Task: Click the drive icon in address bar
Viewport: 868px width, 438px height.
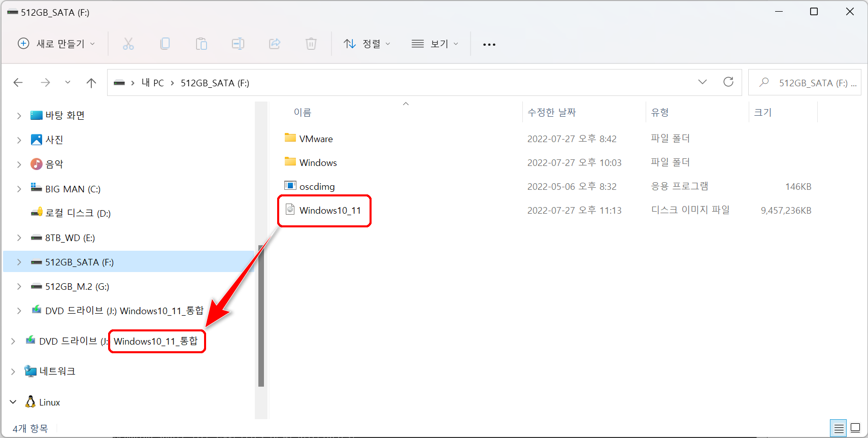Action: point(119,83)
